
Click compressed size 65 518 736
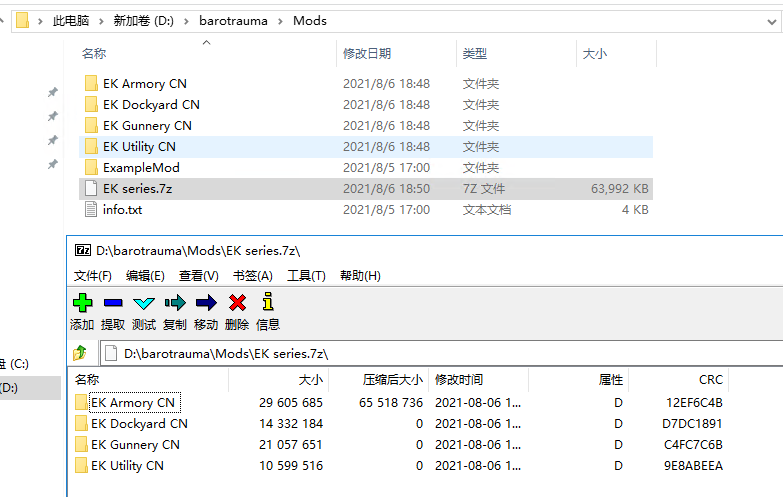[391, 403]
